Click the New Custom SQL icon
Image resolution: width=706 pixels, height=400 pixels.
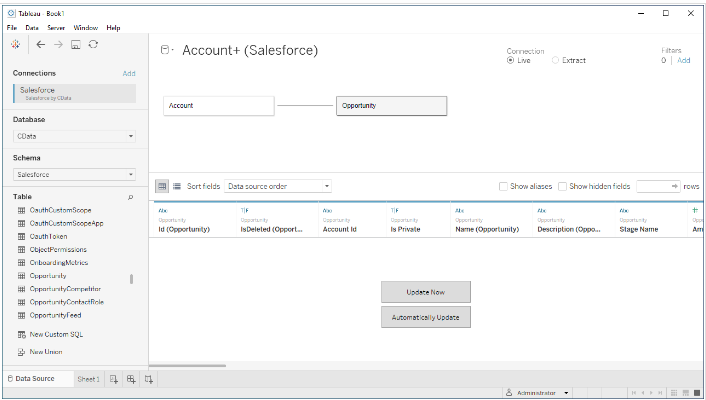[x=22, y=335]
